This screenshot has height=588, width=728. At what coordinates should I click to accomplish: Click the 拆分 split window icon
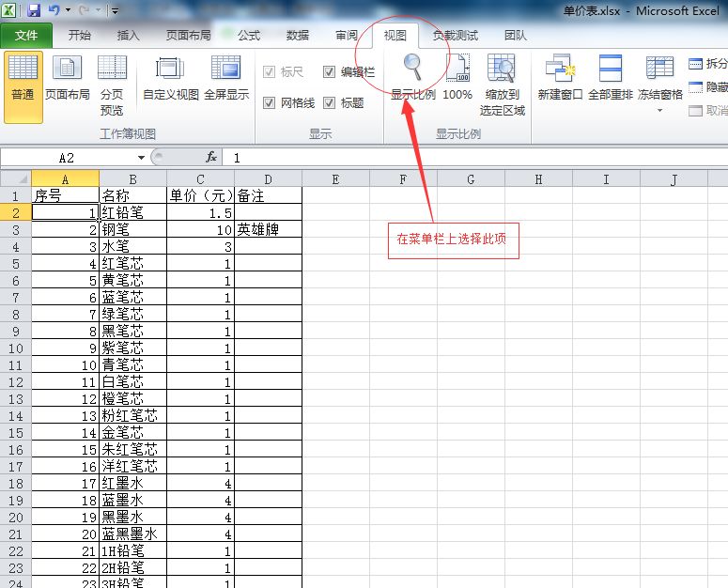click(x=695, y=64)
